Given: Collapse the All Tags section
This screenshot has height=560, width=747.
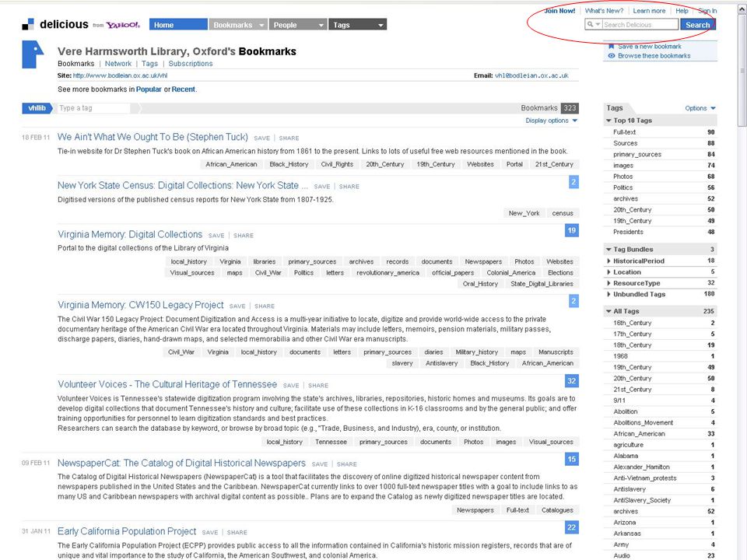Looking at the screenshot, I should pos(608,311).
